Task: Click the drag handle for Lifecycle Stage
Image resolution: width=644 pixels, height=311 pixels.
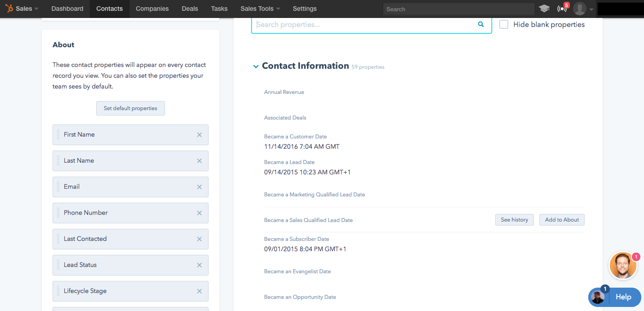Action: pos(58,291)
